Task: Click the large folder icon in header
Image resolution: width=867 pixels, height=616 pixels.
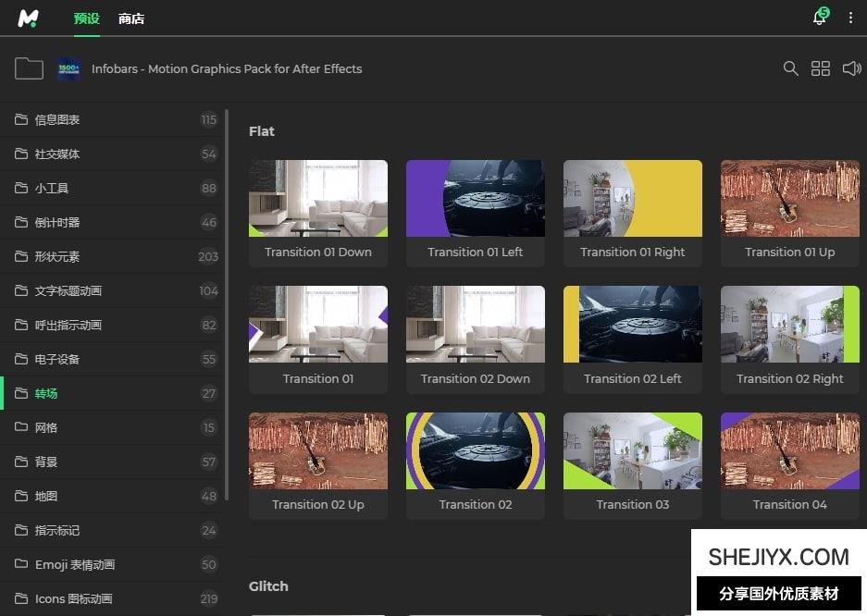Action: (29, 68)
